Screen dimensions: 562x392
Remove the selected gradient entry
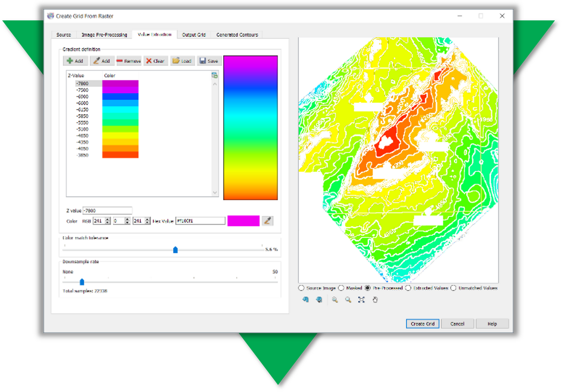(x=128, y=60)
